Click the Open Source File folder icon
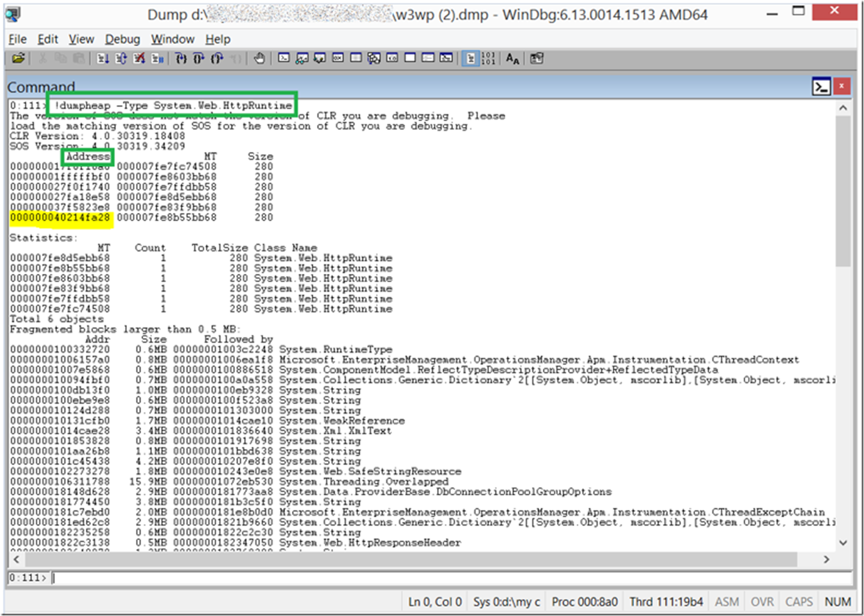The height and width of the screenshot is (616, 864). [19, 58]
